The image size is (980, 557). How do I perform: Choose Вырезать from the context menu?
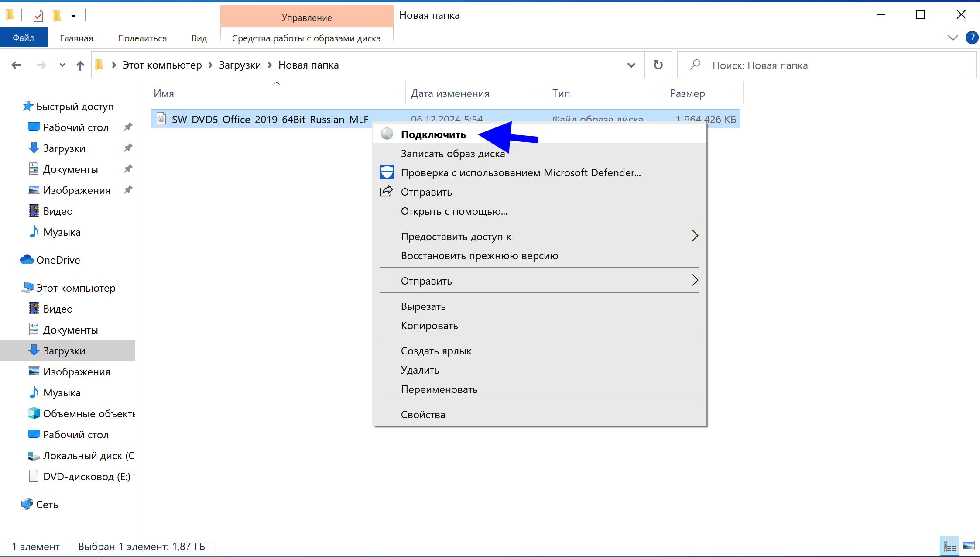click(x=539, y=306)
